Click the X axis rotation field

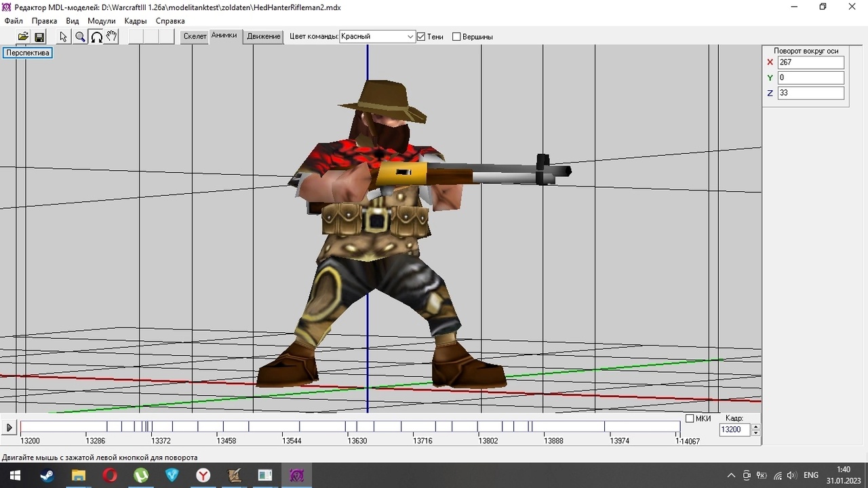tap(810, 62)
